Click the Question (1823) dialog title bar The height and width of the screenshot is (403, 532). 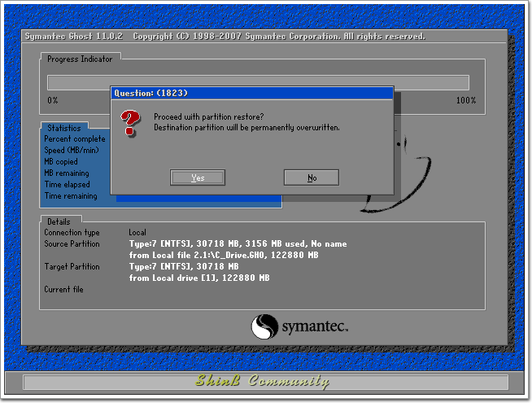[252, 93]
